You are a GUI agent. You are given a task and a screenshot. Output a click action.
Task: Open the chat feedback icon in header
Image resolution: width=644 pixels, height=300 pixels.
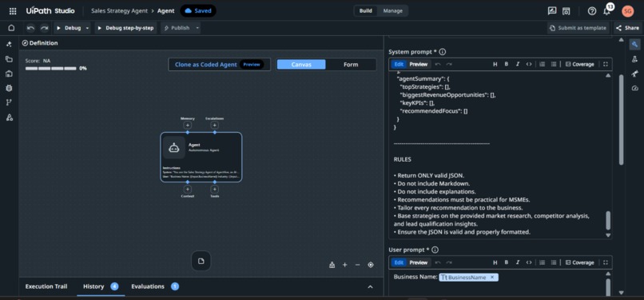(552, 11)
